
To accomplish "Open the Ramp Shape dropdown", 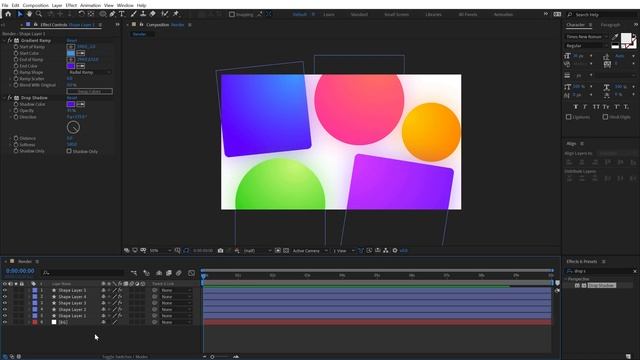I will [x=89, y=72].
